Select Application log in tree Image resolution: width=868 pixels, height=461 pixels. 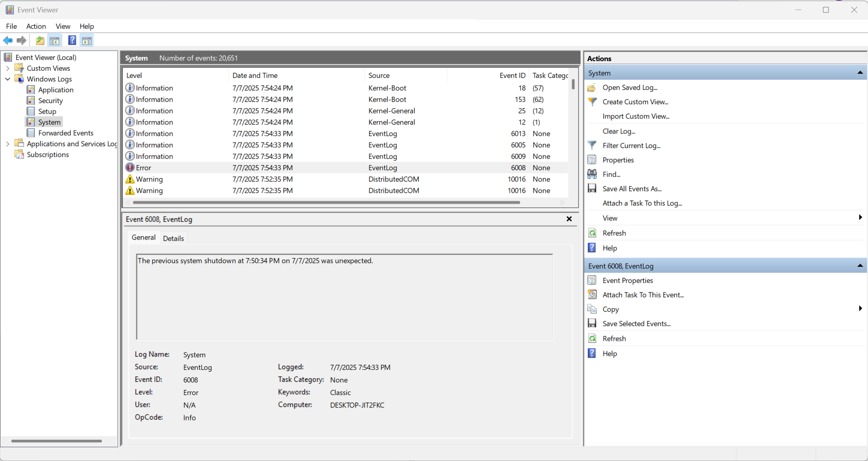(55, 90)
